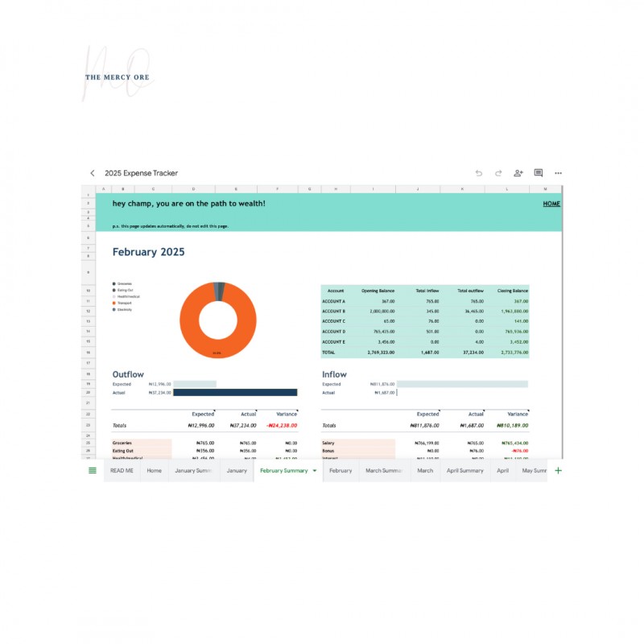
Task: Open the March Summary sheet tab
Action: tap(384, 470)
